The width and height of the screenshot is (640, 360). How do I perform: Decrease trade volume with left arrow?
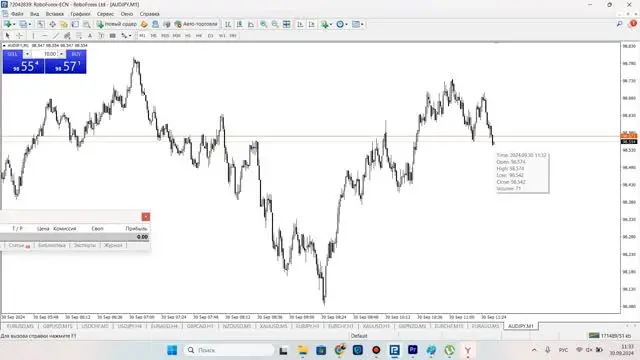[27, 54]
